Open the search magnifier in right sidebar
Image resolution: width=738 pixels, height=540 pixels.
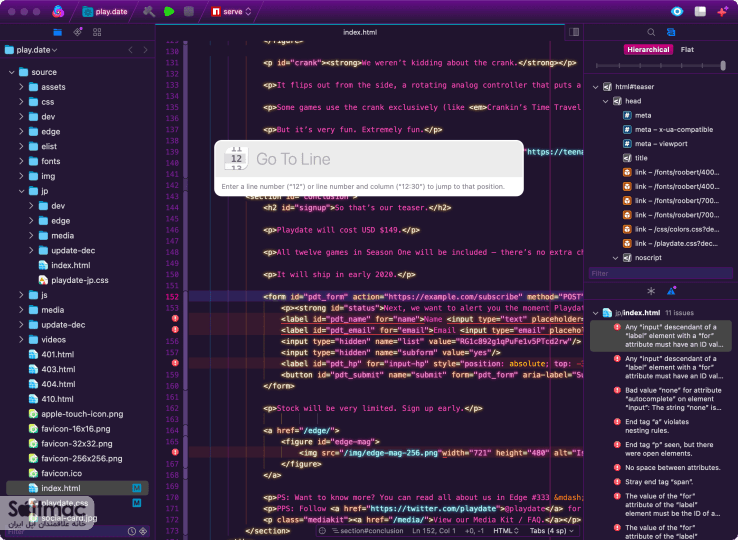tap(651, 32)
